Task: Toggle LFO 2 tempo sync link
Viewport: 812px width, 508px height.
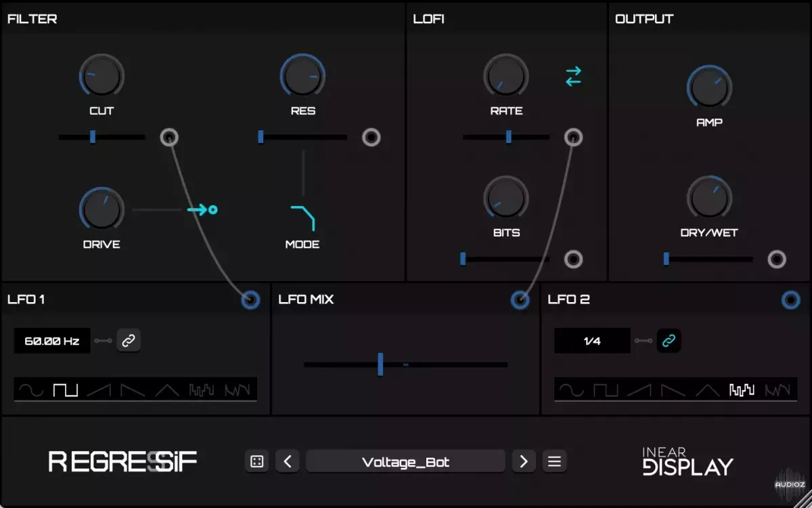Action: pos(669,341)
